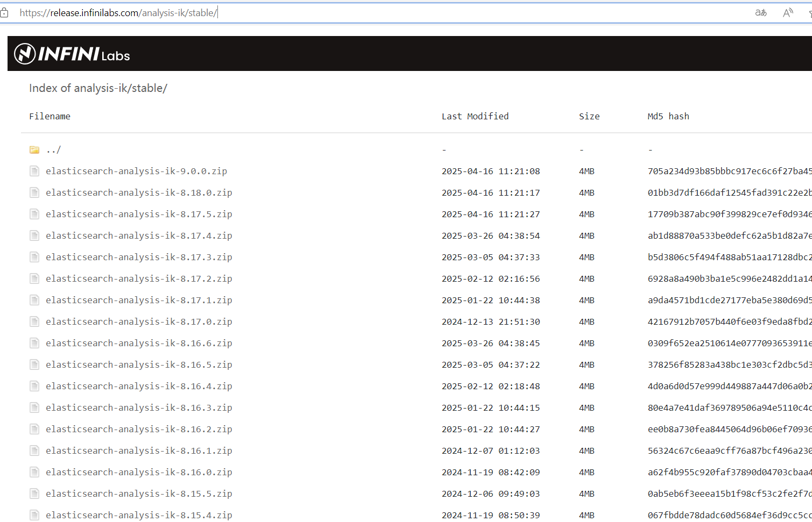
Task: Click the site lock icon in address bar
Action: (4, 12)
